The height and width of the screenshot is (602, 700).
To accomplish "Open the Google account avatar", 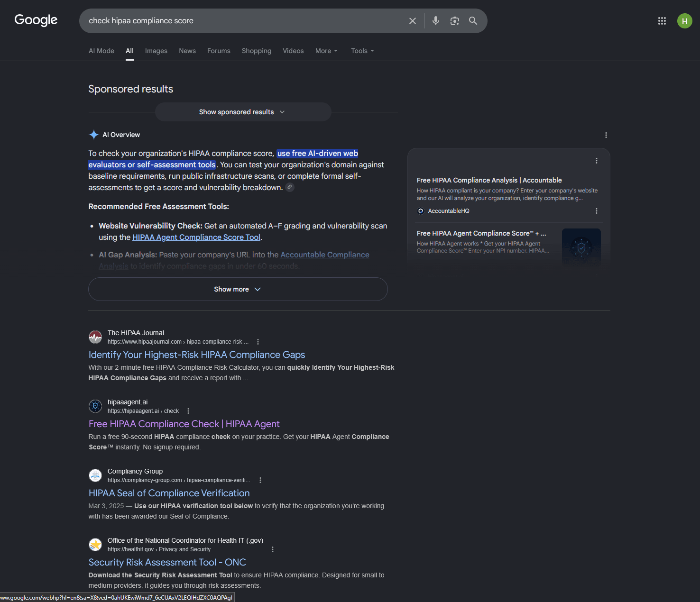I will tap(685, 21).
